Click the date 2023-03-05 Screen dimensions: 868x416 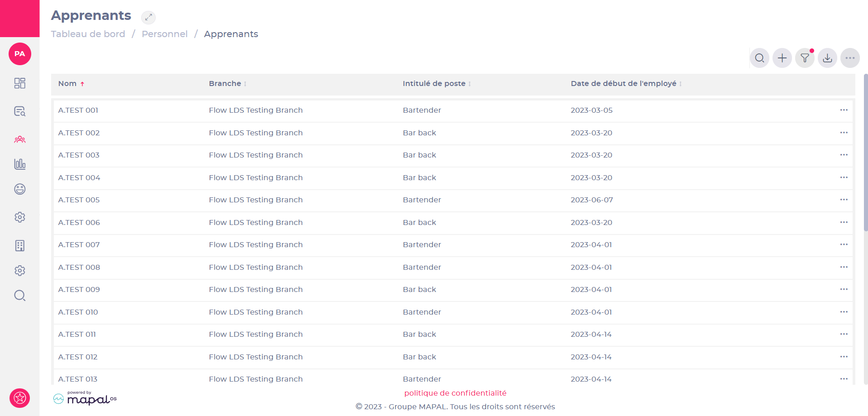coord(591,110)
